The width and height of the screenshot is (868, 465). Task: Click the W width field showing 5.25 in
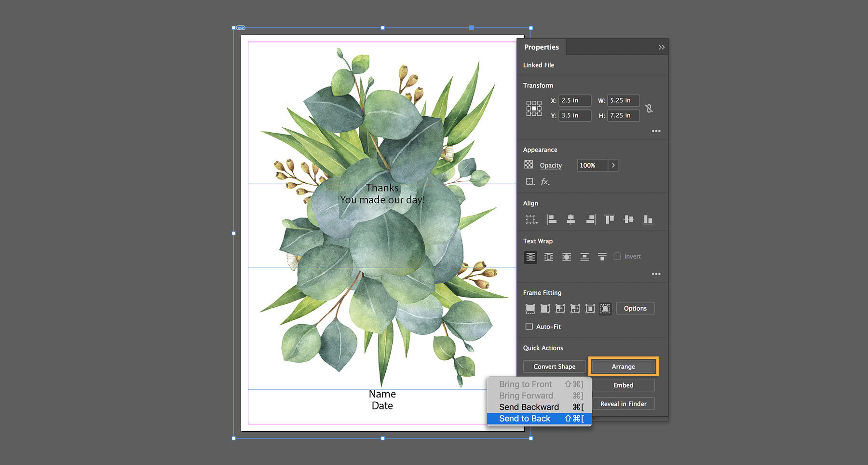click(x=623, y=100)
